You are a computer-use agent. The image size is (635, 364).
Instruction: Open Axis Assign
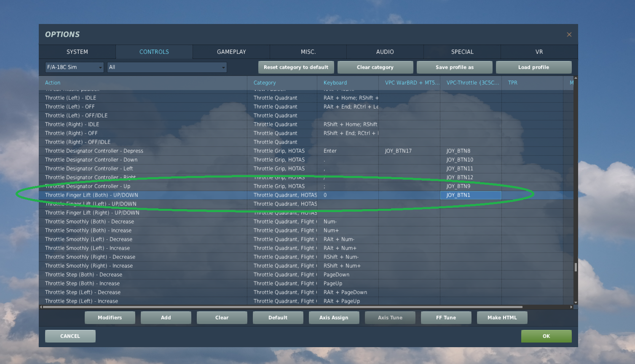[334, 318]
